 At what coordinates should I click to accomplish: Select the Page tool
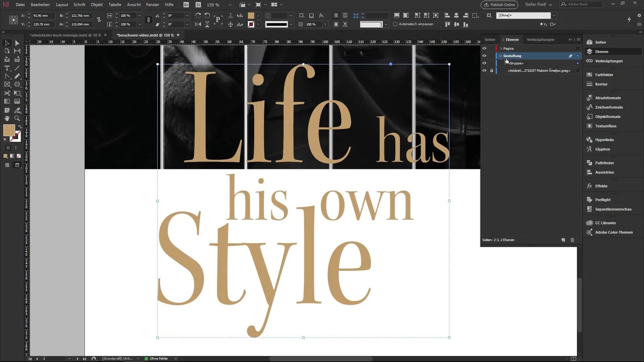point(7,51)
